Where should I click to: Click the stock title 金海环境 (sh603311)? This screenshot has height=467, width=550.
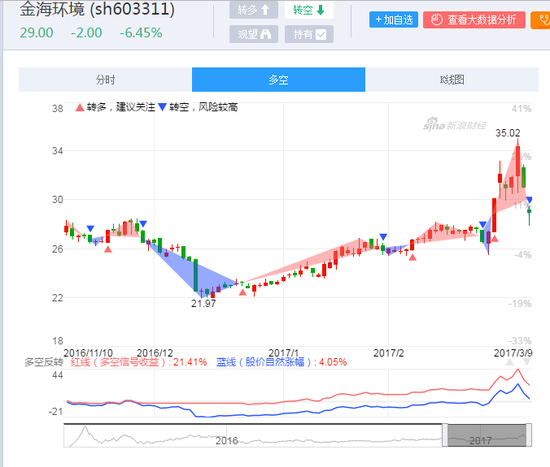click(97, 9)
